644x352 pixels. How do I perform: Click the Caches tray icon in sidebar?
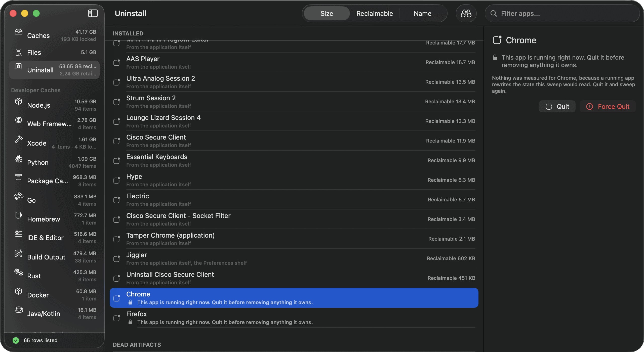tap(19, 32)
